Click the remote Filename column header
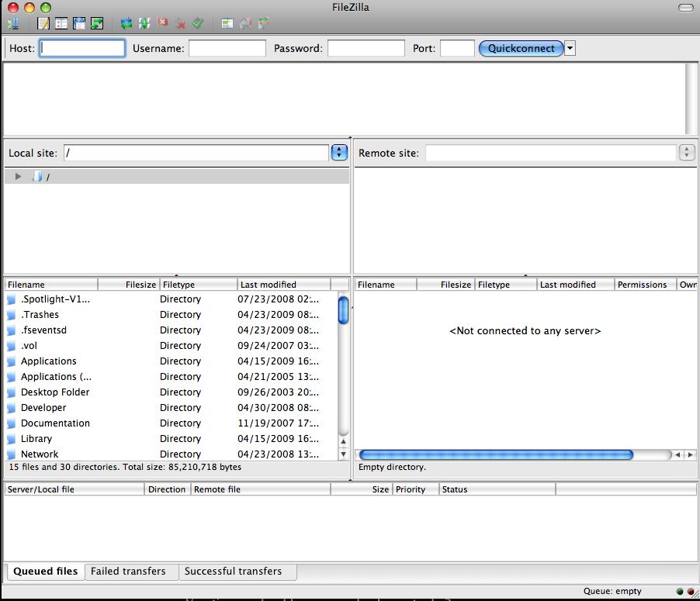This screenshot has width=700, height=601. (386, 284)
